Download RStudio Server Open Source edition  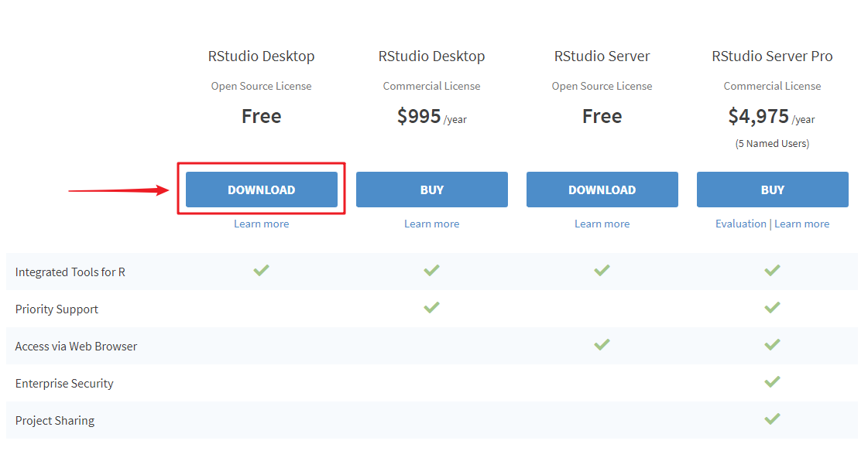click(602, 190)
